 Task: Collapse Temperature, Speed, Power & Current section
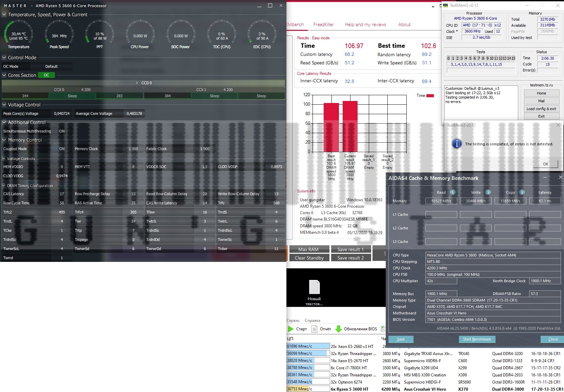pos(4,15)
